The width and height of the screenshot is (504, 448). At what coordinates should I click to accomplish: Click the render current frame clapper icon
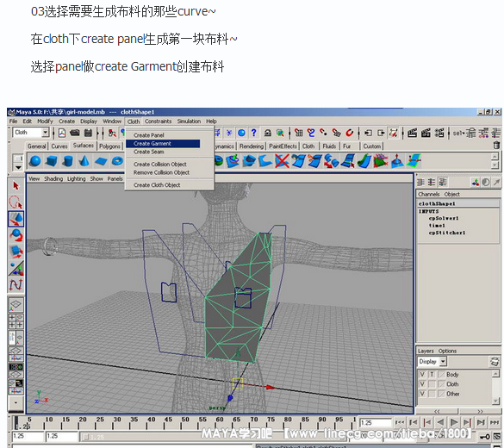tap(412, 133)
